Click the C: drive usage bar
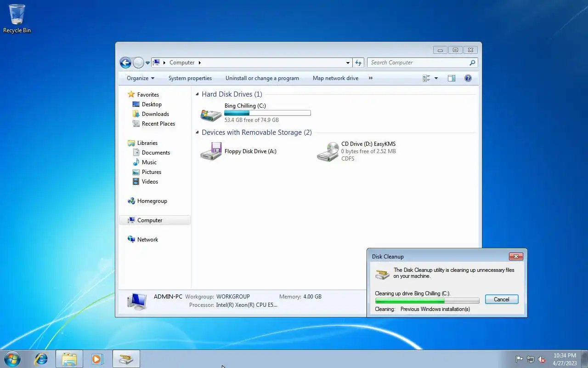The height and width of the screenshot is (368, 588). [267, 113]
